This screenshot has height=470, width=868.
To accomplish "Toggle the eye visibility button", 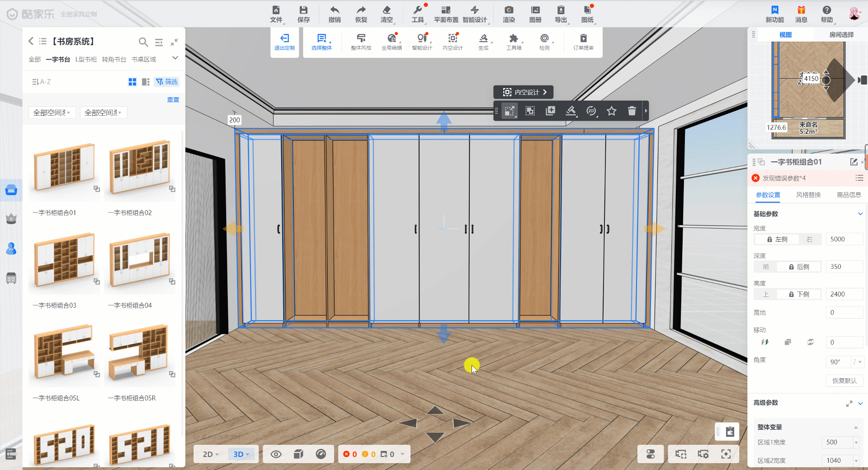I will click(x=276, y=454).
